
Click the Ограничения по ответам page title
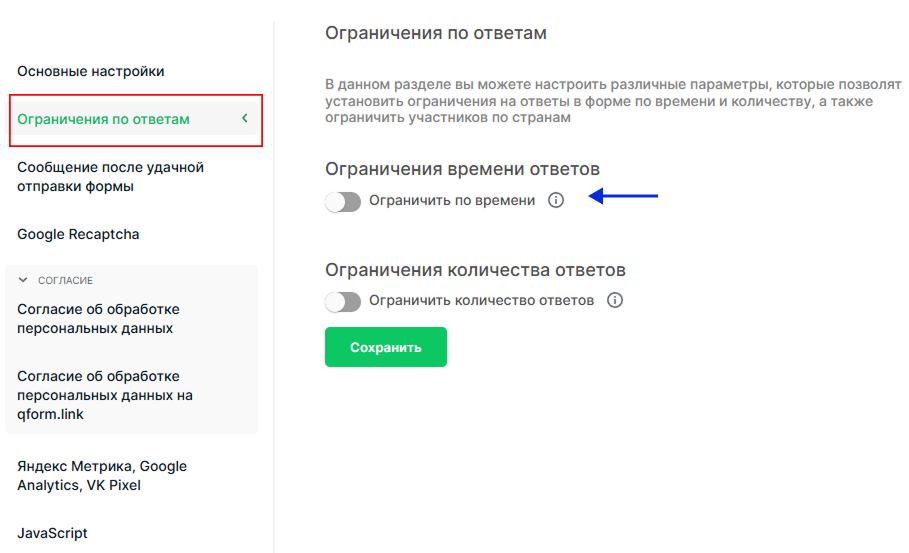pos(435,33)
